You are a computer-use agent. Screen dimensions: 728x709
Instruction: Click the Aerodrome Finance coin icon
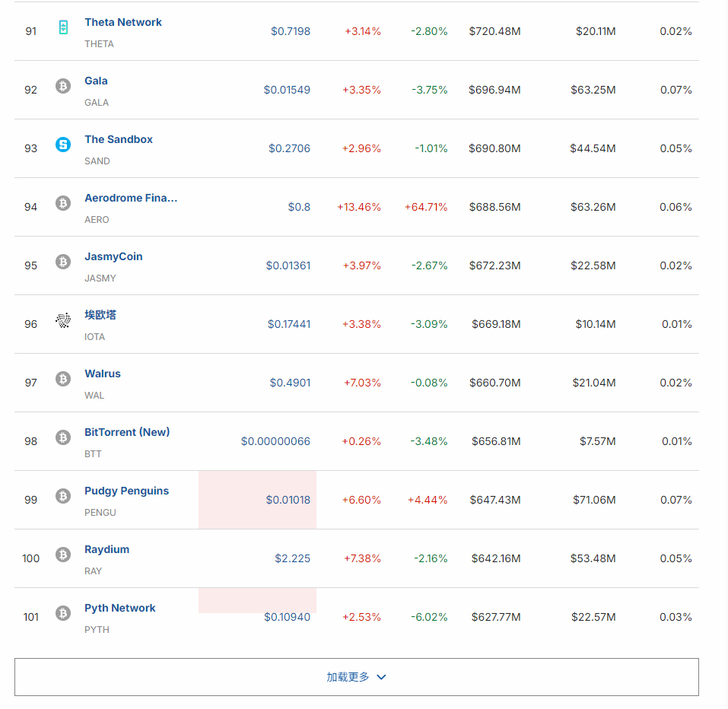(63, 203)
